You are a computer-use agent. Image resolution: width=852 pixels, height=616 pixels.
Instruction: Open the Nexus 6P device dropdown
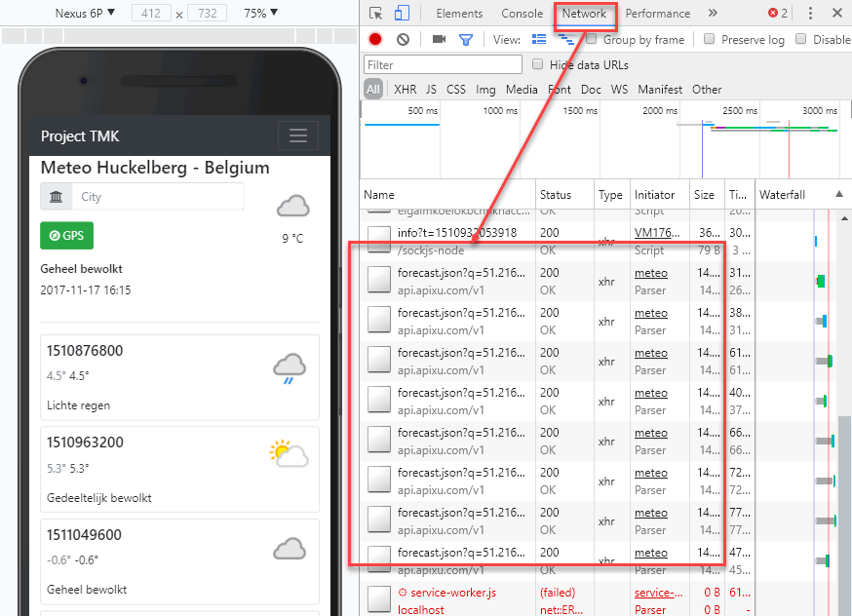(x=85, y=13)
